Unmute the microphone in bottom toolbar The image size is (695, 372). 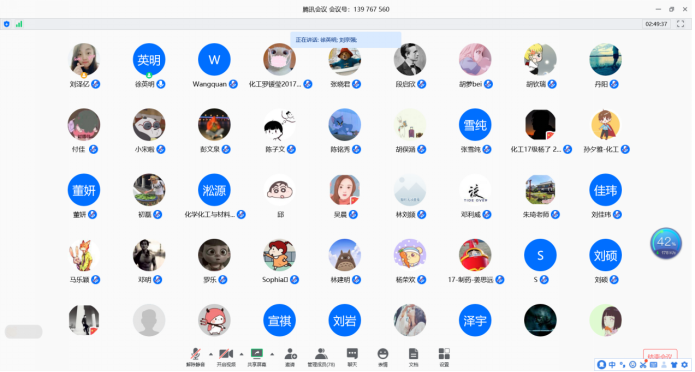coord(195,357)
